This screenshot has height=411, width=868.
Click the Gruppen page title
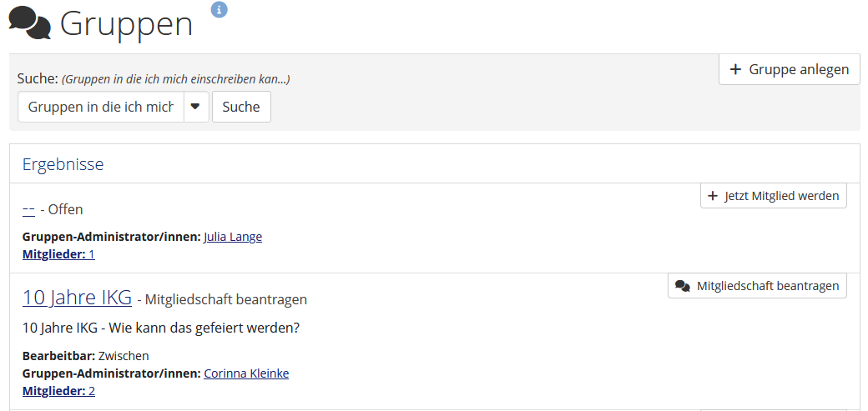126,24
